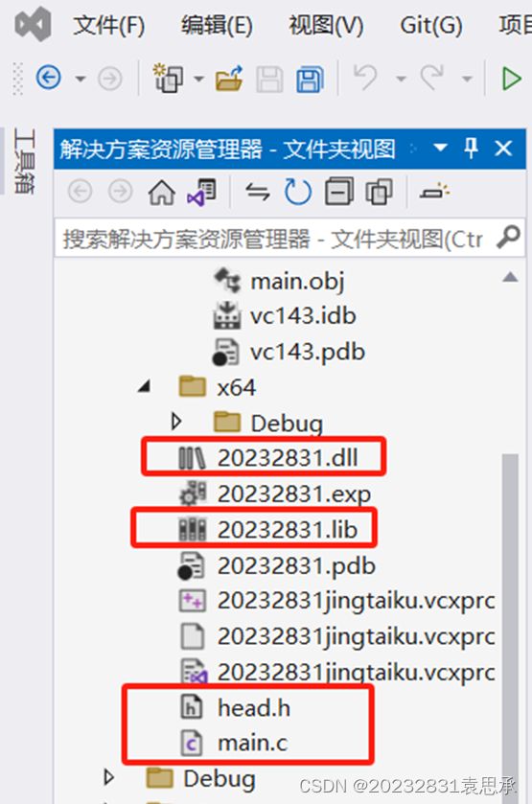
Task: Click the Refresh icon in Solution Explorer
Action: click(x=298, y=193)
